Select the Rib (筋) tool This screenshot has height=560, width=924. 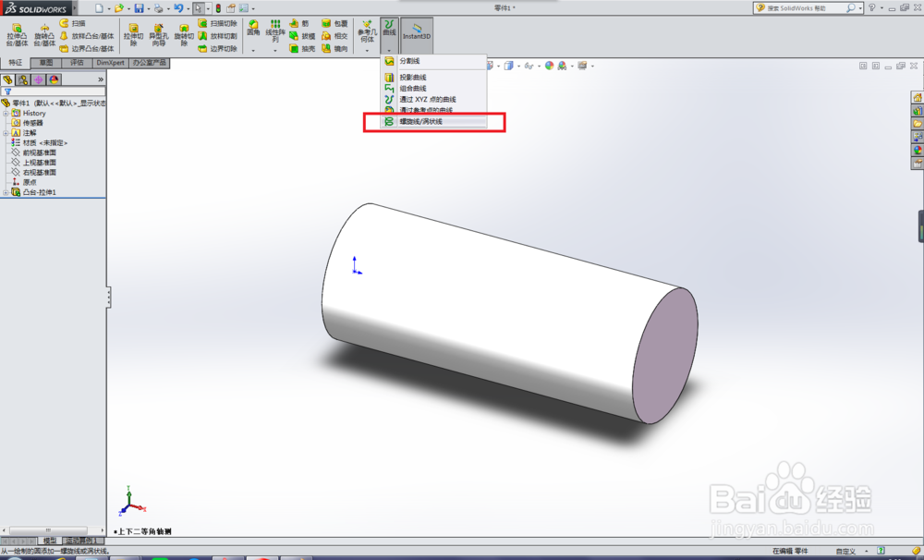(299, 23)
